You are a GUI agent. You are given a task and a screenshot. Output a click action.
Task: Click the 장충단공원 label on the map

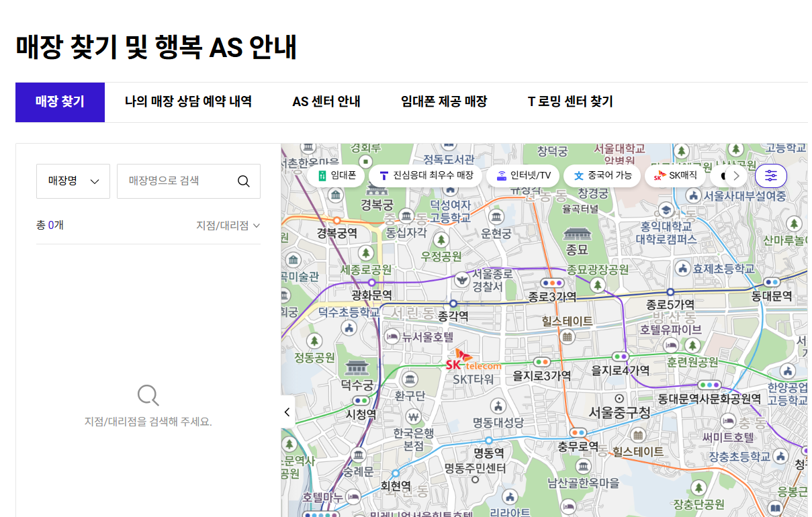(699, 504)
